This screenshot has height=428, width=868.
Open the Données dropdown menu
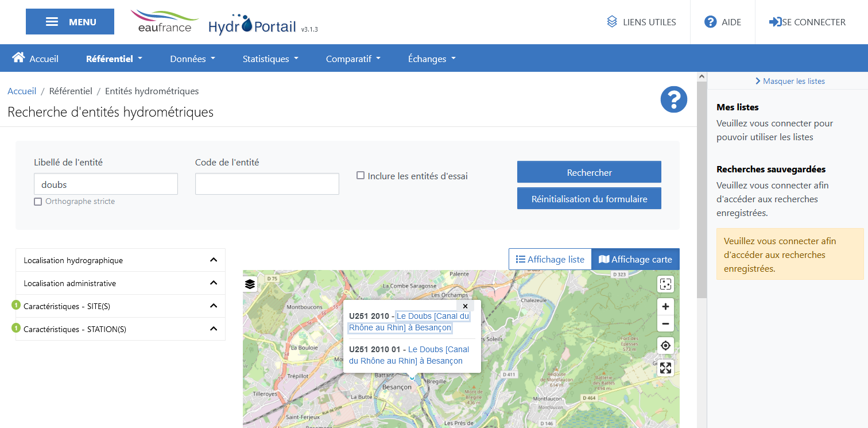[x=192, y=59]
